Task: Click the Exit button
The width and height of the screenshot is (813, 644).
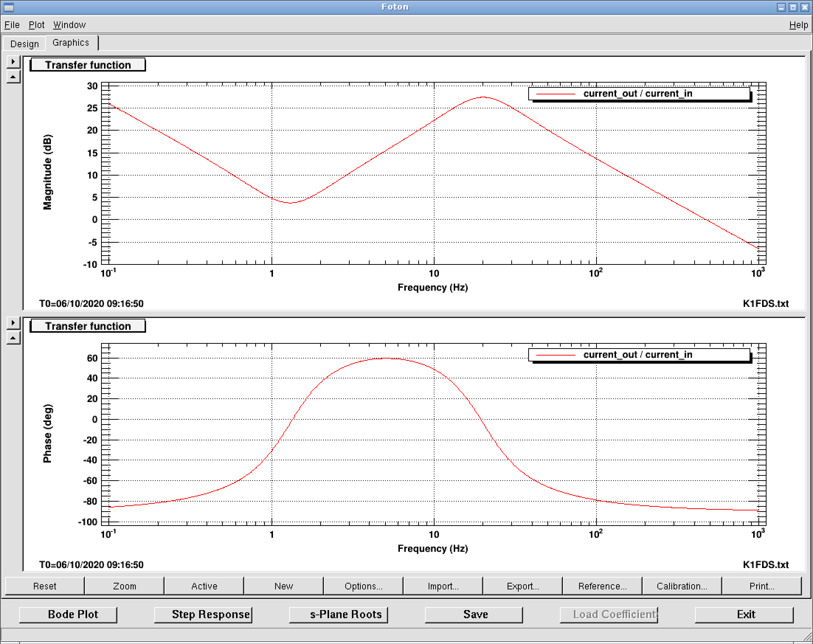Action: tap(744, 614)
